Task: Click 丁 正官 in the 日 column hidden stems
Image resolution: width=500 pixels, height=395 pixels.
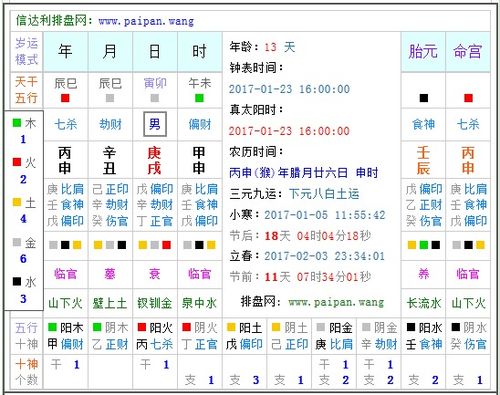Action: (x=155, y=221)
